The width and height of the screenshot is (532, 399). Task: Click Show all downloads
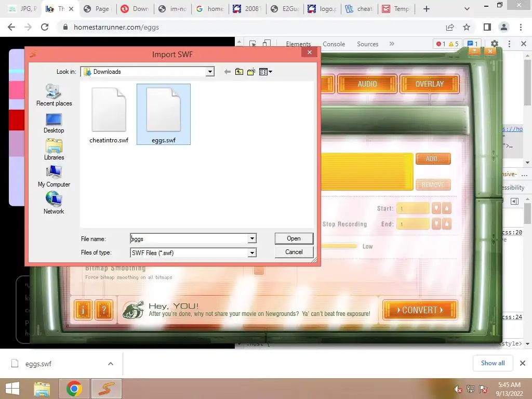coord(493,363)
